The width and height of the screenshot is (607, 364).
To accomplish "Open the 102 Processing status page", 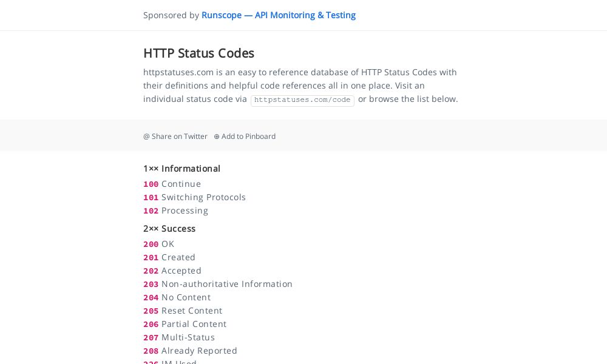I will 175,211.
